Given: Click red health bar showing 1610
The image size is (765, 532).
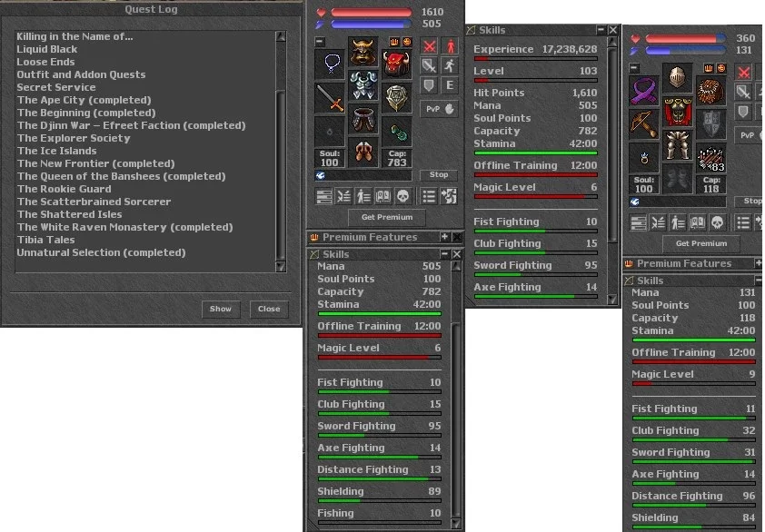Looking at the screenshot, I should [x=372, y=12].
